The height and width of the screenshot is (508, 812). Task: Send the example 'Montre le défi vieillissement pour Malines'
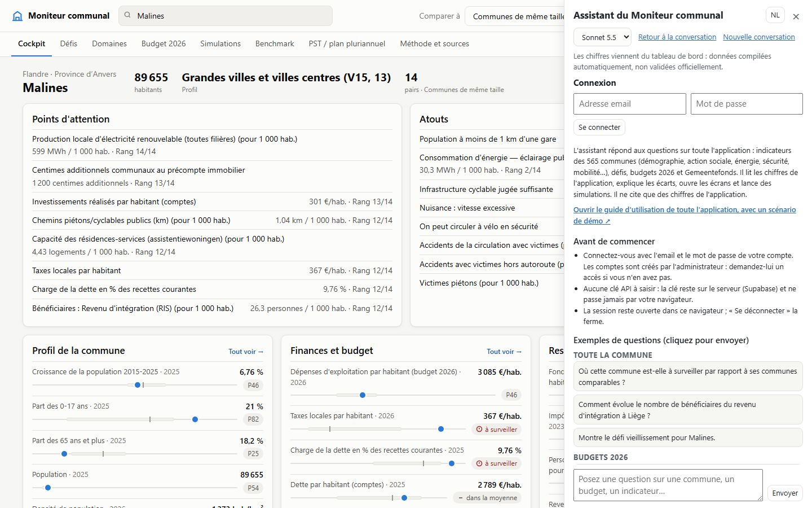coord(688,437)
